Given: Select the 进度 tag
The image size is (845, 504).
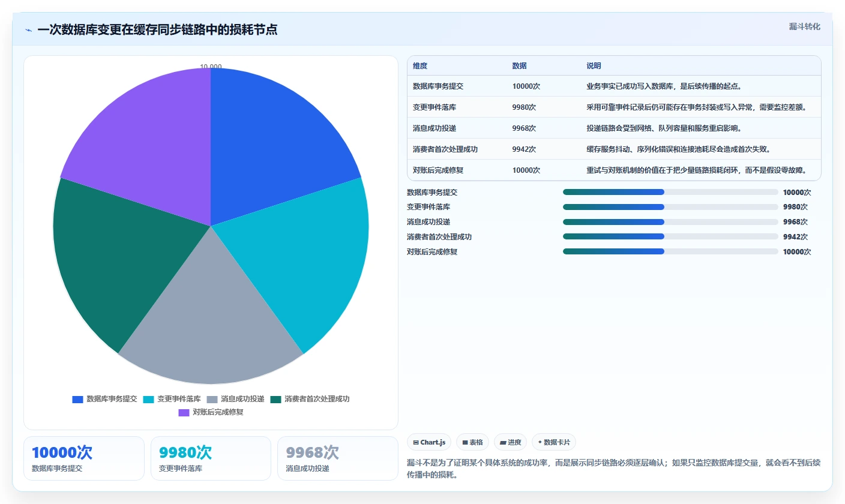Looking at the screenshot, I should click(510, 442).
